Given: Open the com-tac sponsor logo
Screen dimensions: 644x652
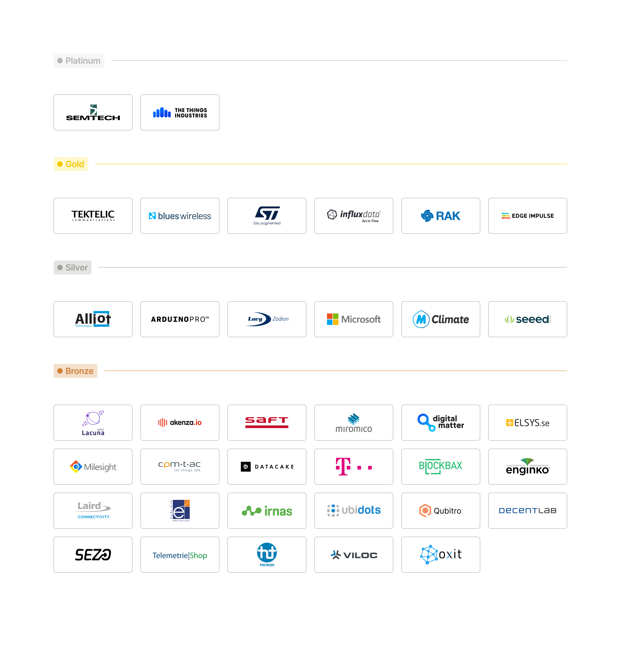Looking at the screenshot, I should [180, 467].
